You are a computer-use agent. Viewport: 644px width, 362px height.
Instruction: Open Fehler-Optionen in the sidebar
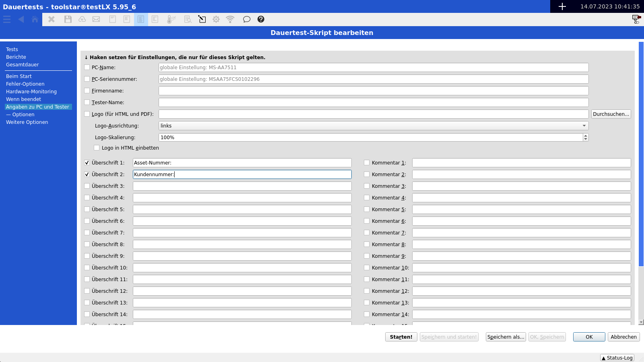point(25,84)
